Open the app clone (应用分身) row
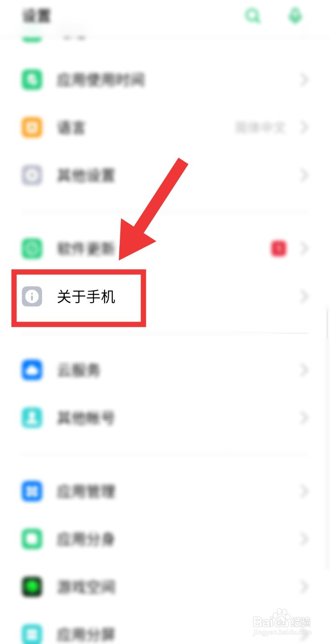Viewport: 330px width, 644px height. click(165, 539)
